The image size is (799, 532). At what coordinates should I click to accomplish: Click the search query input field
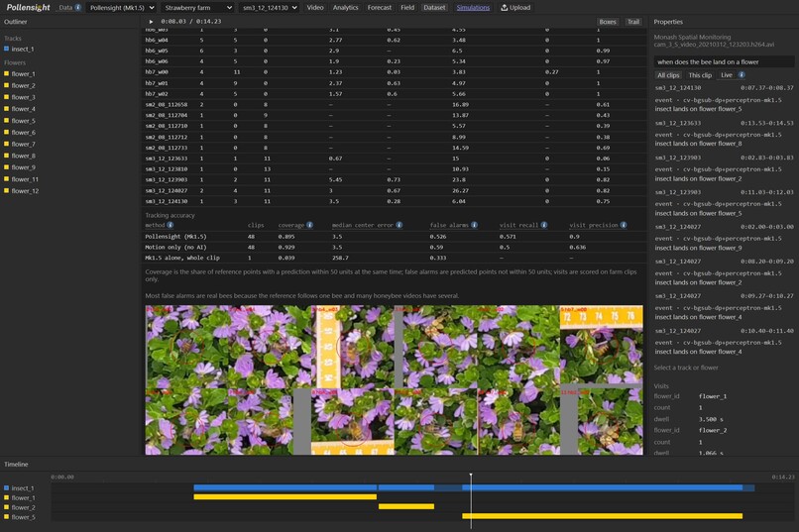click(724, 61)
